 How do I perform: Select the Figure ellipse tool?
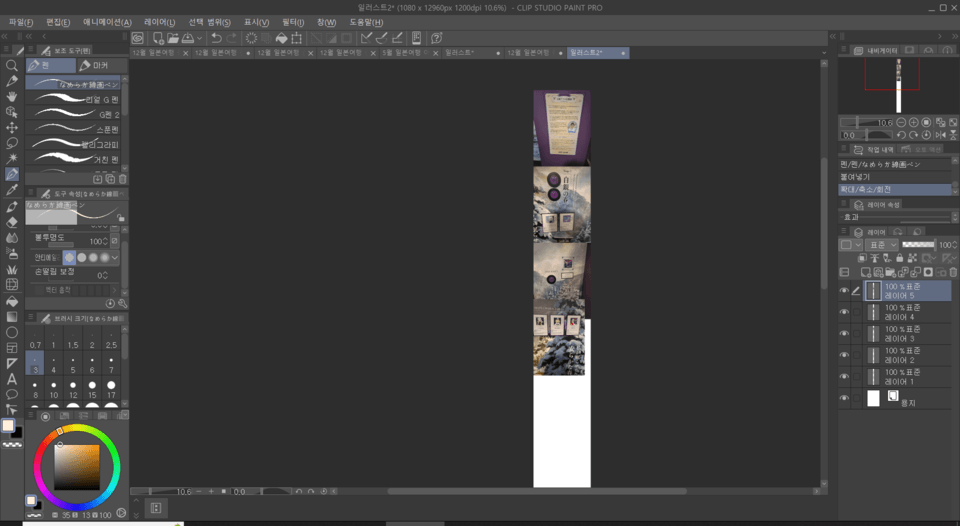tap(11, 332)
